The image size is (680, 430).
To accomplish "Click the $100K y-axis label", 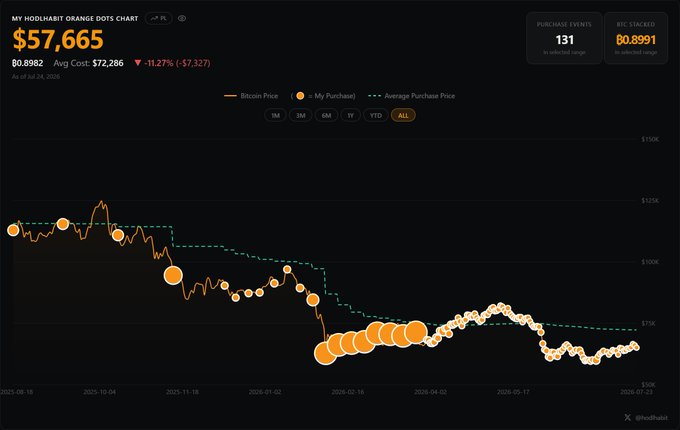I will tap(650, 262).
